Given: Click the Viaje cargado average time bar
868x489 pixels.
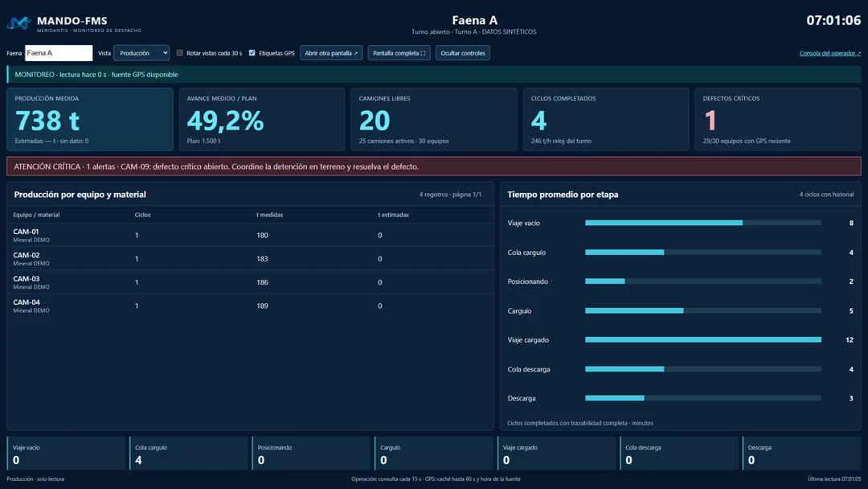Looking at the screenshot, I should click(x=703, y=340).
